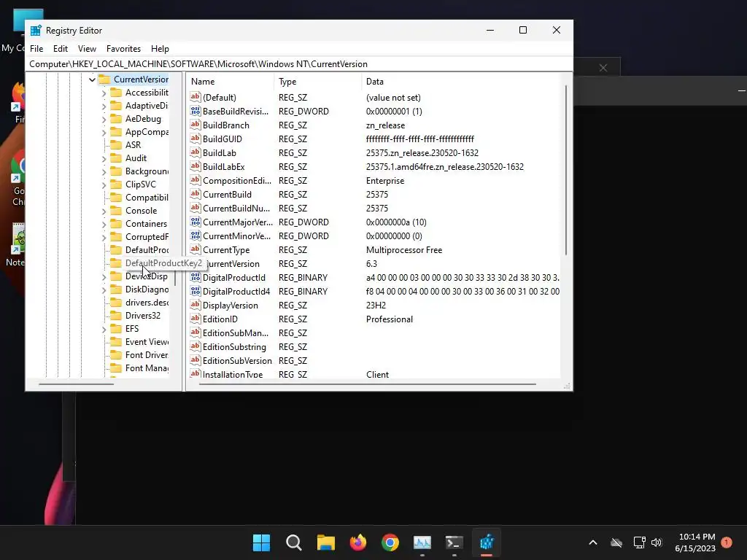
Task: Select the Containers tree key
Action: coord(146,223)
